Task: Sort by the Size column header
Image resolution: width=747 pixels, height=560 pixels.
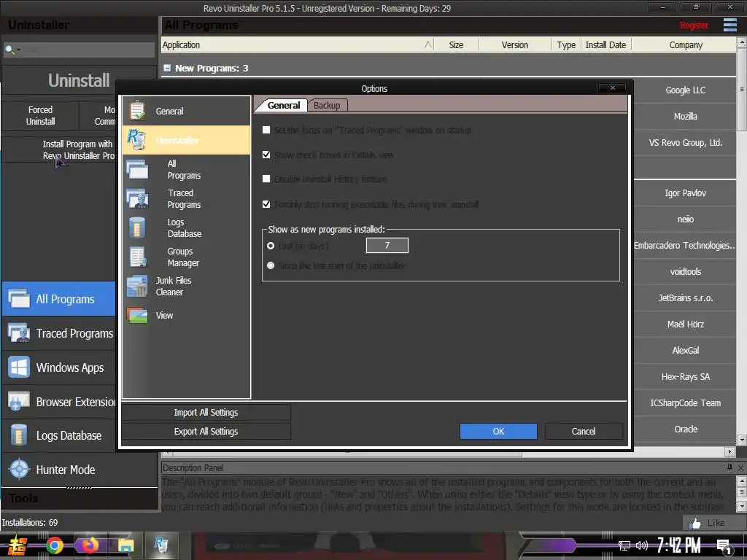Action: pos(456,44)
